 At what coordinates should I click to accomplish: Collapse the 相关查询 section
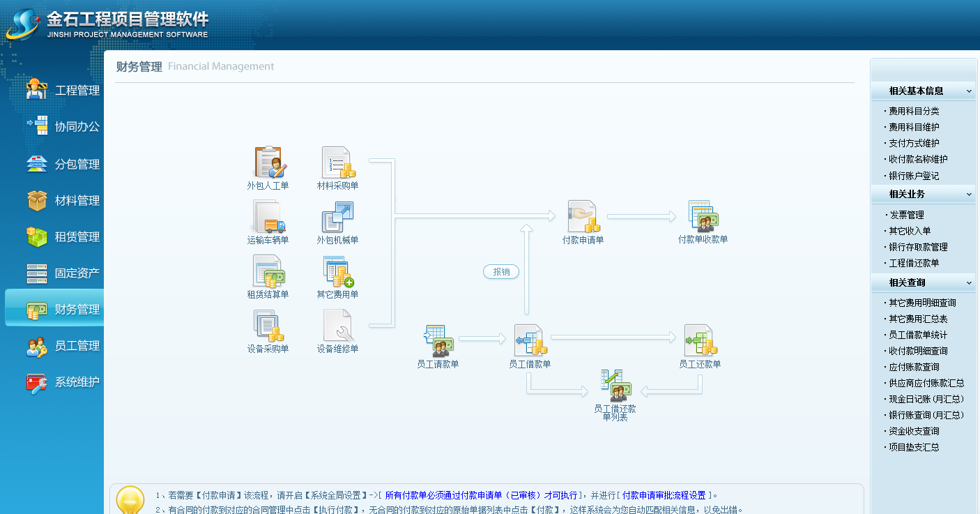coord(968,283)
